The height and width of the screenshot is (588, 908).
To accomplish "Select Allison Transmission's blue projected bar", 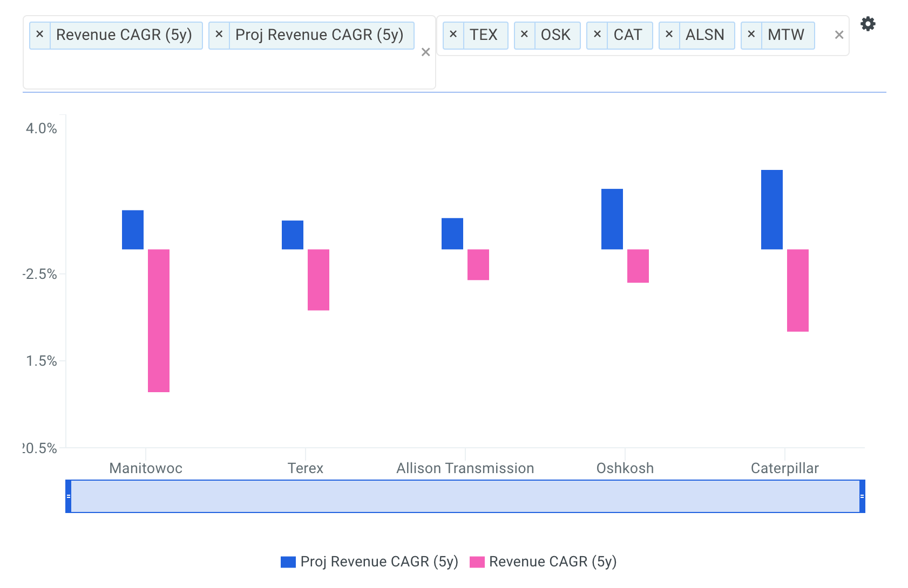I will pos(452,234).
